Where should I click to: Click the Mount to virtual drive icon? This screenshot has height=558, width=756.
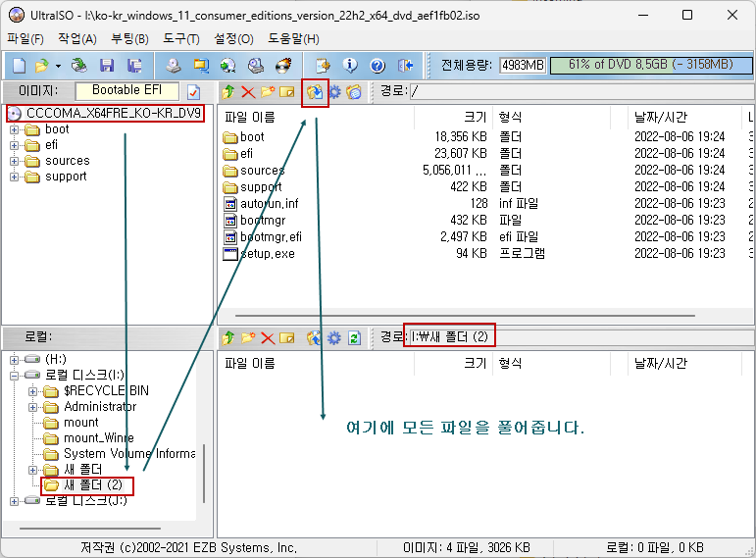[256, 65]
